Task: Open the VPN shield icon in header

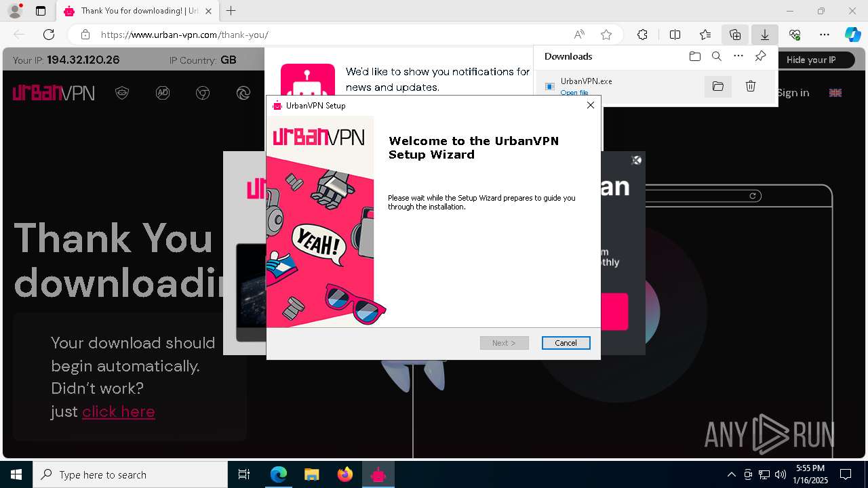Action: 122,93
